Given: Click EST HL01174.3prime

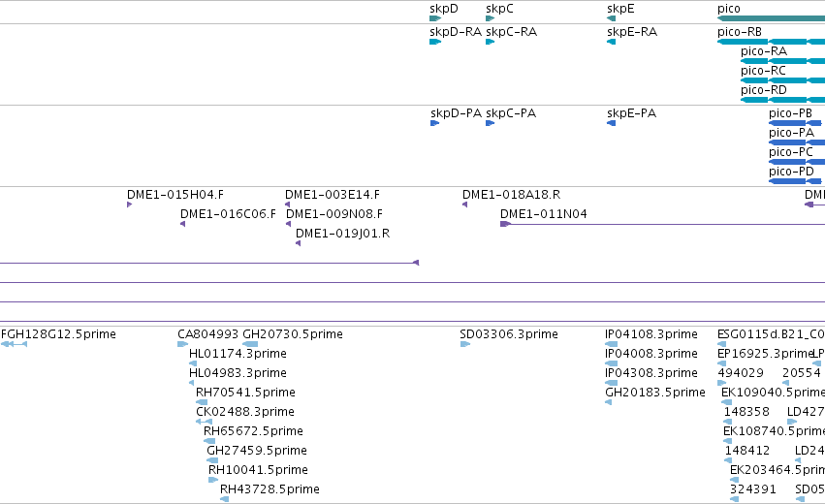Looking at the screenshot, I should tap(193, 363).
